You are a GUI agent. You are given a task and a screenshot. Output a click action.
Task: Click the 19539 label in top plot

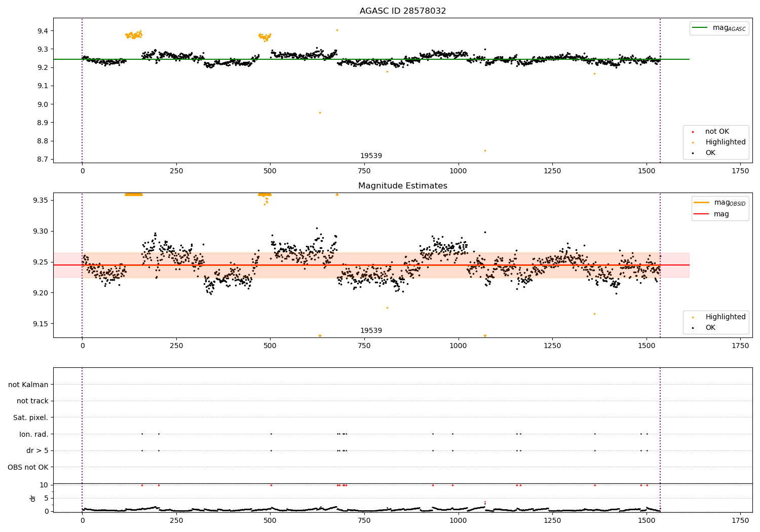click(x=371, y=156)
